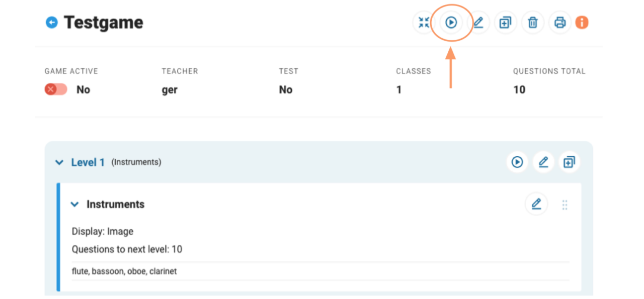Screen dimensions: 644x299
Task: Edit Level 1 using its pencil icon
Action: pyautogui.click(x=543, y=162)
